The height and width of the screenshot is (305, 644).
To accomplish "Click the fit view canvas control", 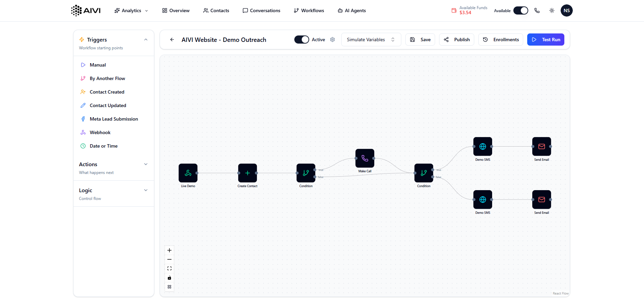I will coord(169,269).
